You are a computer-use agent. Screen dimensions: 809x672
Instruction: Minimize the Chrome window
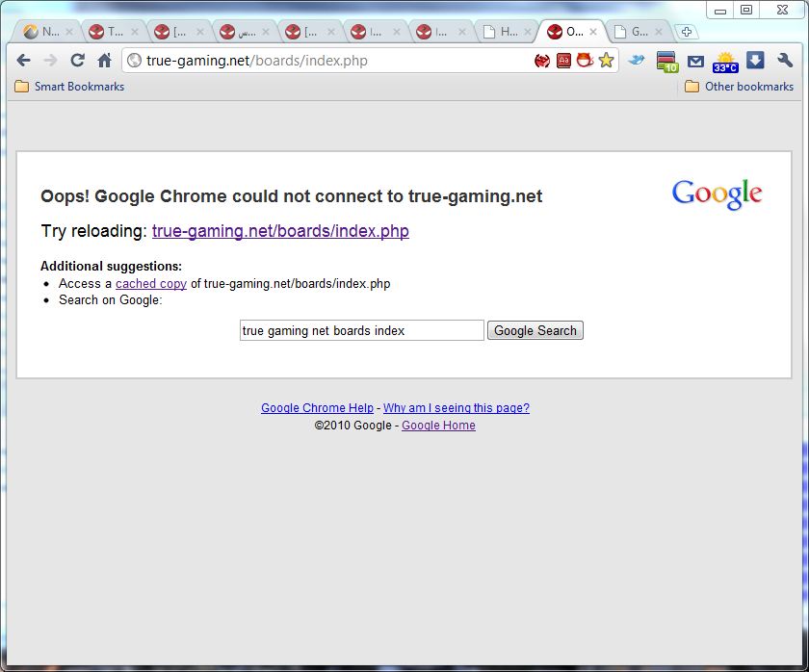pos(720,11)
